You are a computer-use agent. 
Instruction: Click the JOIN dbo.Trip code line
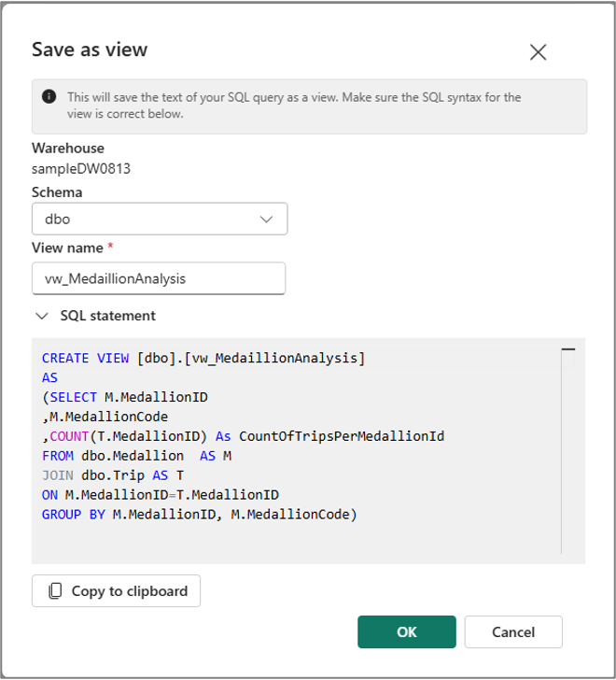[x=113, y=475]
